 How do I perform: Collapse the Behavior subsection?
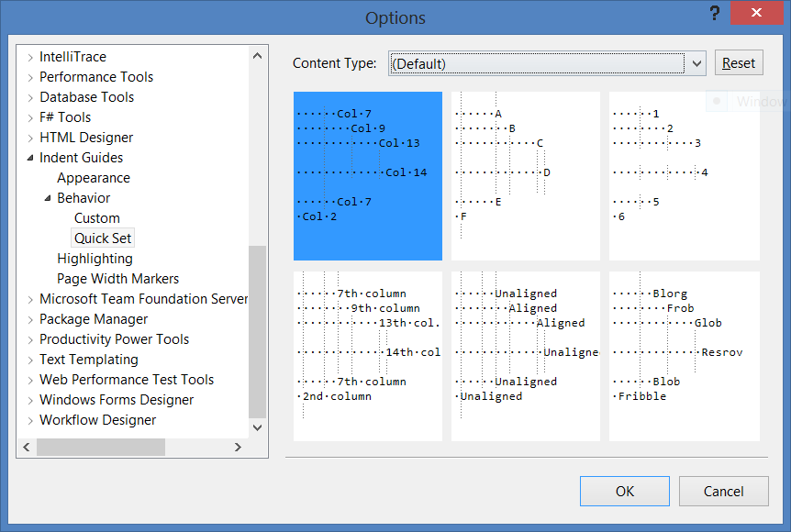click(48, 197)
